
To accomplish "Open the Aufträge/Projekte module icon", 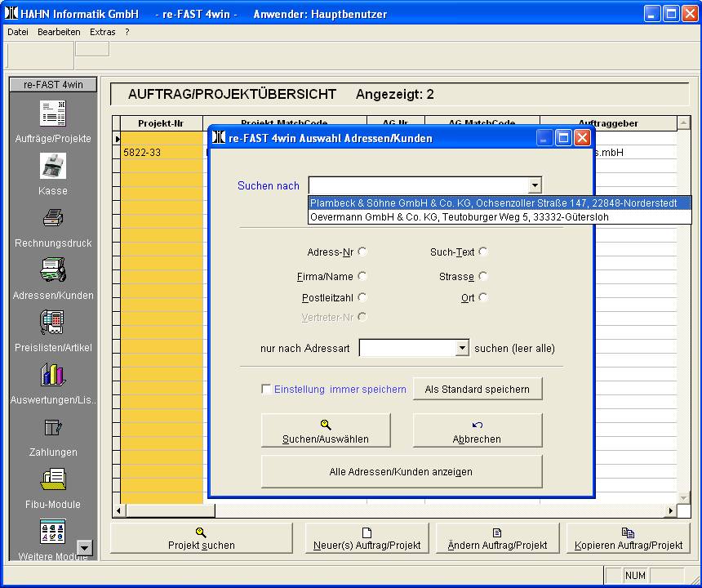I will coord(53,114).
